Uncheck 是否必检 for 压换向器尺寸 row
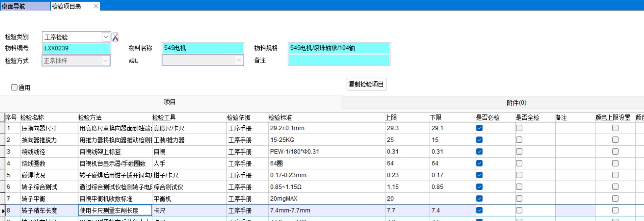 479,128
